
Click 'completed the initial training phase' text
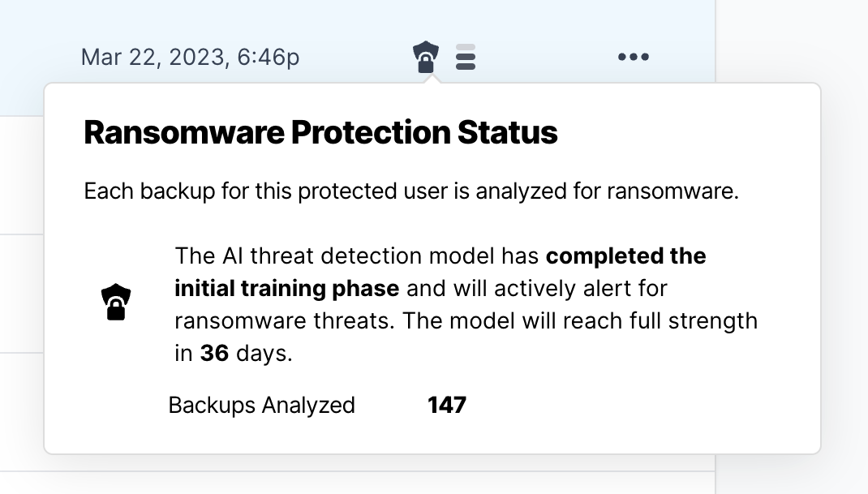pyautogui.click(x=440, y=272)
